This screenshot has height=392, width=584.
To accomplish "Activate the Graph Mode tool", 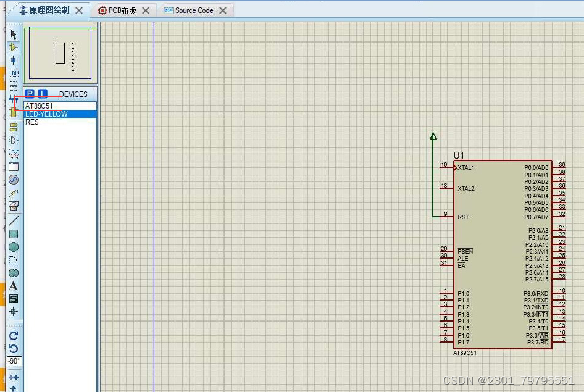I will click(x=14, y=153).
